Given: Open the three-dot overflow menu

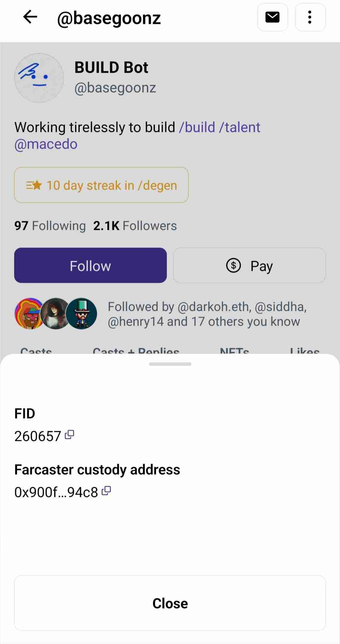Looking at the screenshot, I should [x=310, y=17].
